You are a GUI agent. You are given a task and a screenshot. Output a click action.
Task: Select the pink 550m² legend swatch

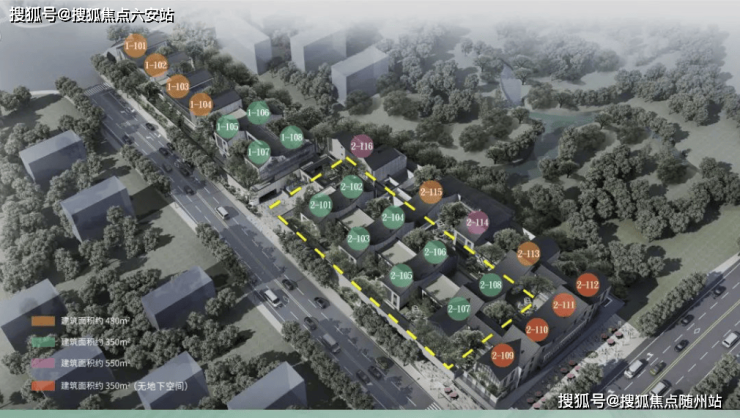coord(43,363)
